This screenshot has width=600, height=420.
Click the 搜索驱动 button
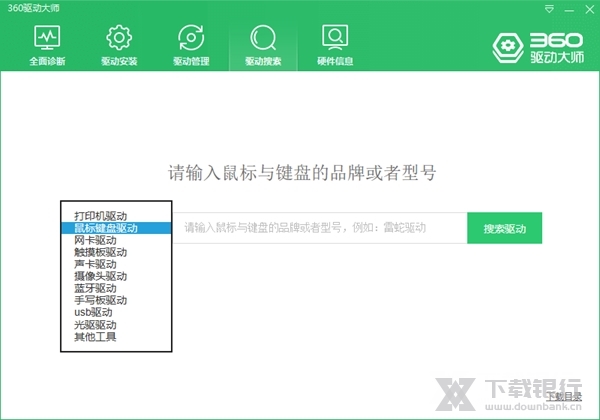point(504,228)
